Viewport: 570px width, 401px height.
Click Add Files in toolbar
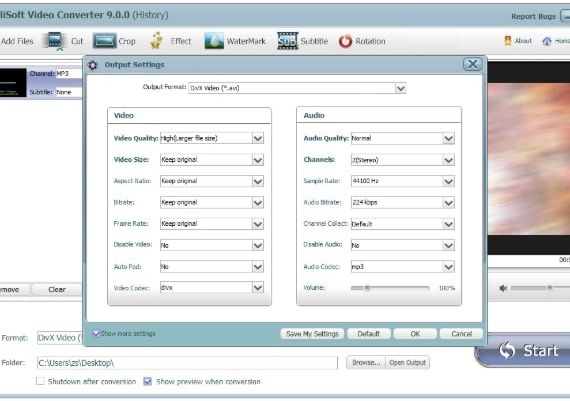[17, 41]
